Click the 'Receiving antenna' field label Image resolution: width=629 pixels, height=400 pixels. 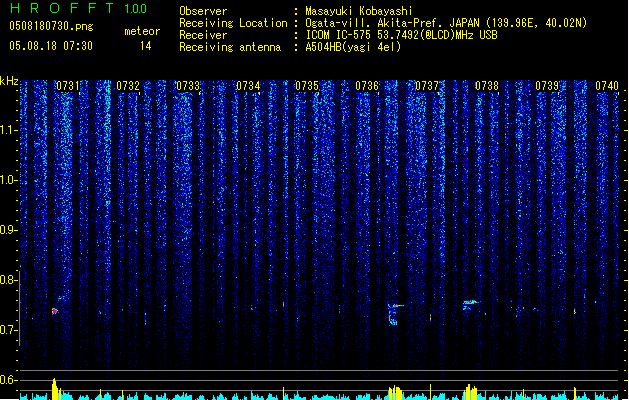click(x=230, y=47)
